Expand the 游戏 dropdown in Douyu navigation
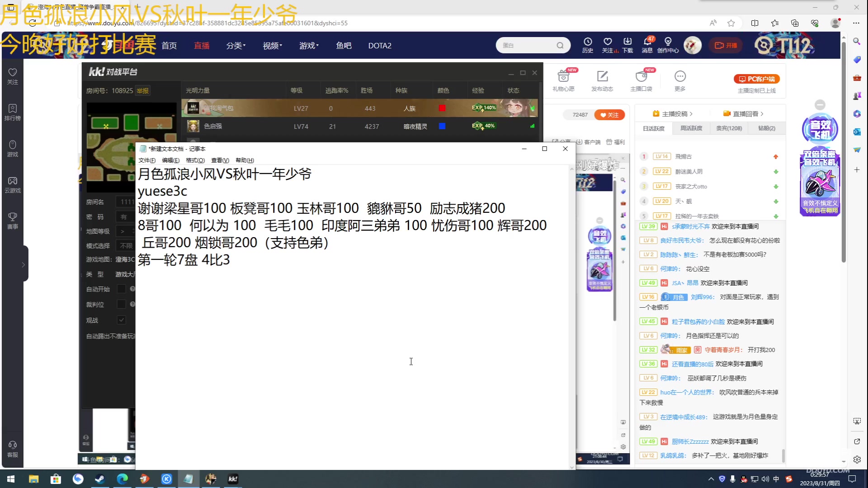The height and width of the screenshot is (488, 868). coord(309,46)
